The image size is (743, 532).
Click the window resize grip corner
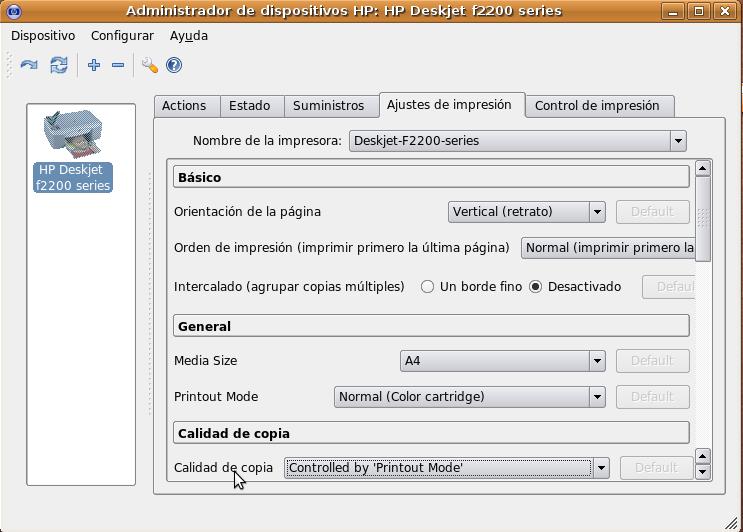pyautogui.click(x=733, y=523)
